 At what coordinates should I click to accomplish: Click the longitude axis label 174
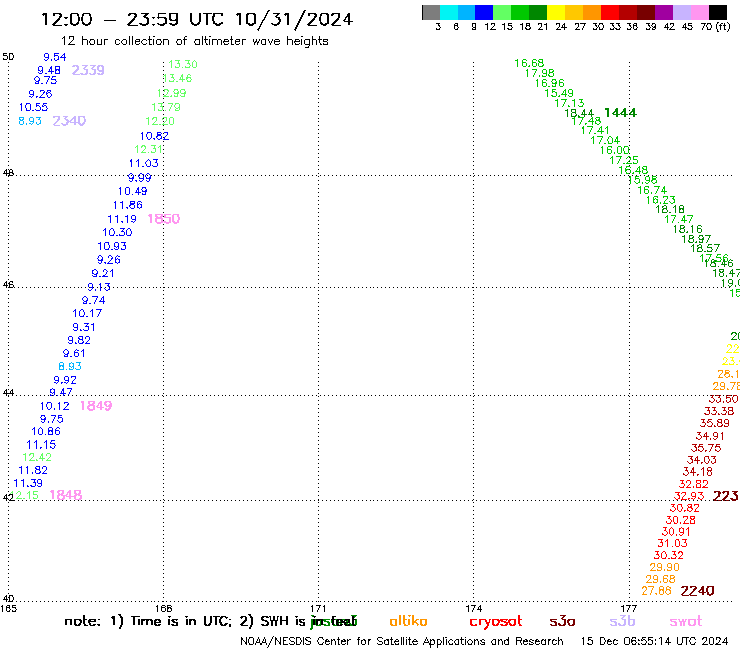pos(473,608)
